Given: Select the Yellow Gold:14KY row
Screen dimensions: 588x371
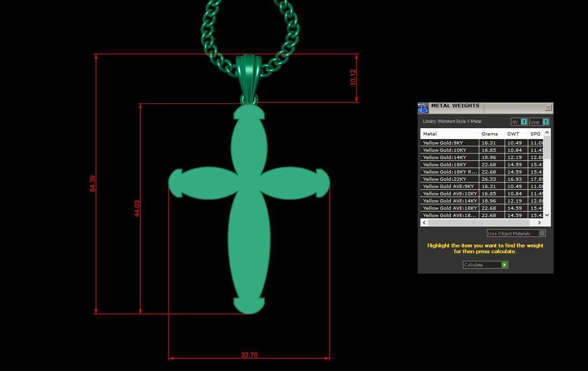Looking at the screenshot, I should (482, 157).
